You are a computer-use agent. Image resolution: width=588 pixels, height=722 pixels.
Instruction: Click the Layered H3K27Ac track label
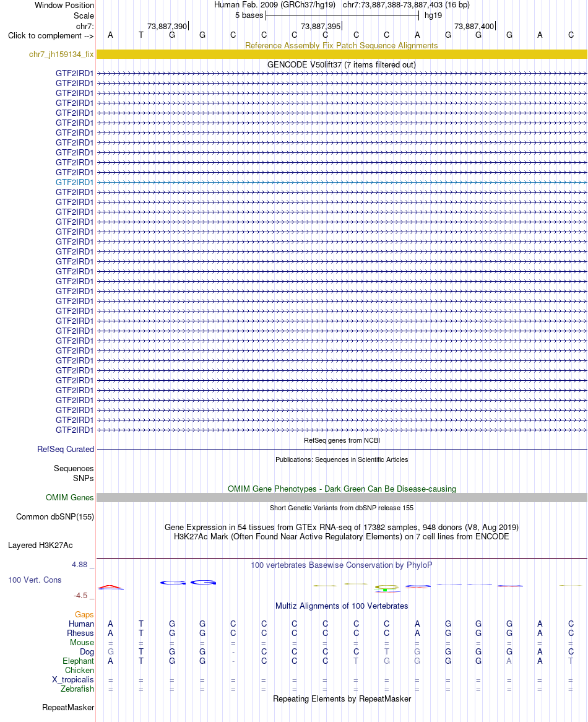tap(40, 545)
